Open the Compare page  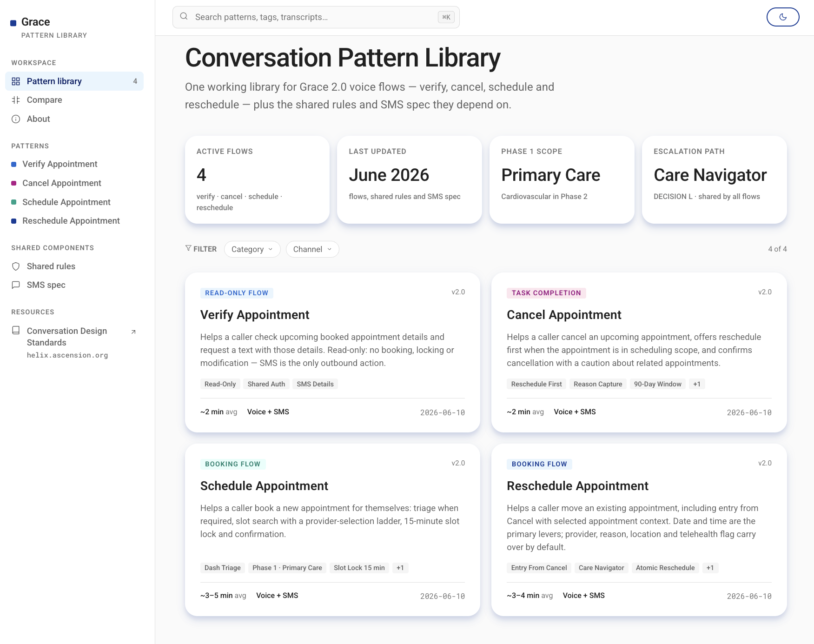(x=74, y=100)
